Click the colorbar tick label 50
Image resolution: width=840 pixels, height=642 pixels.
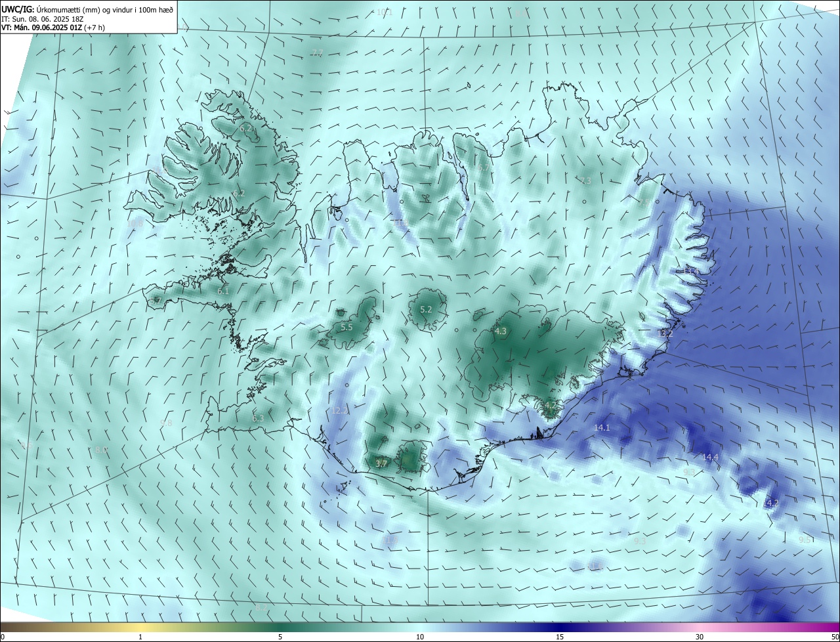point(835,637)
